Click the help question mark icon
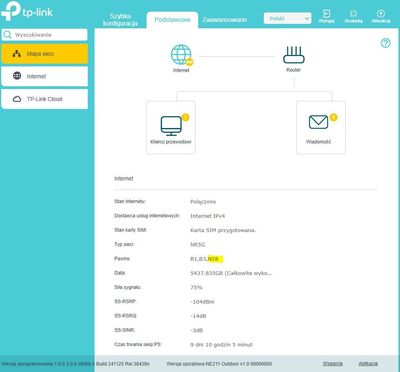The height and width of the screenshot is (372, 400). 386,43
